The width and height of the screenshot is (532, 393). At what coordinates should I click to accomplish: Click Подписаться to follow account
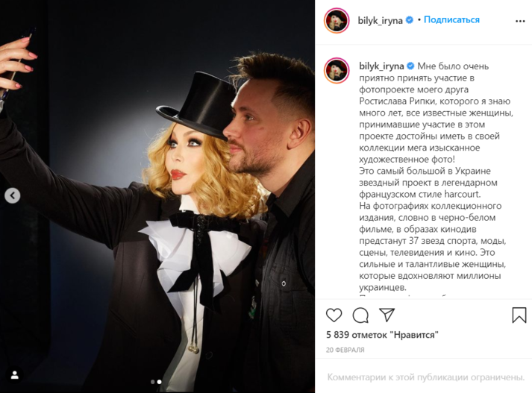pos(451,19)
